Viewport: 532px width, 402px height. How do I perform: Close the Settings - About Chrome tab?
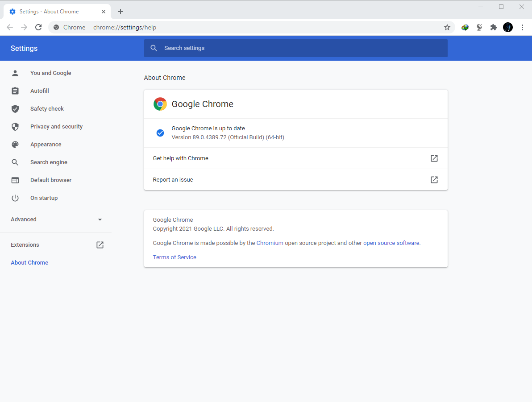click(104, 12)
